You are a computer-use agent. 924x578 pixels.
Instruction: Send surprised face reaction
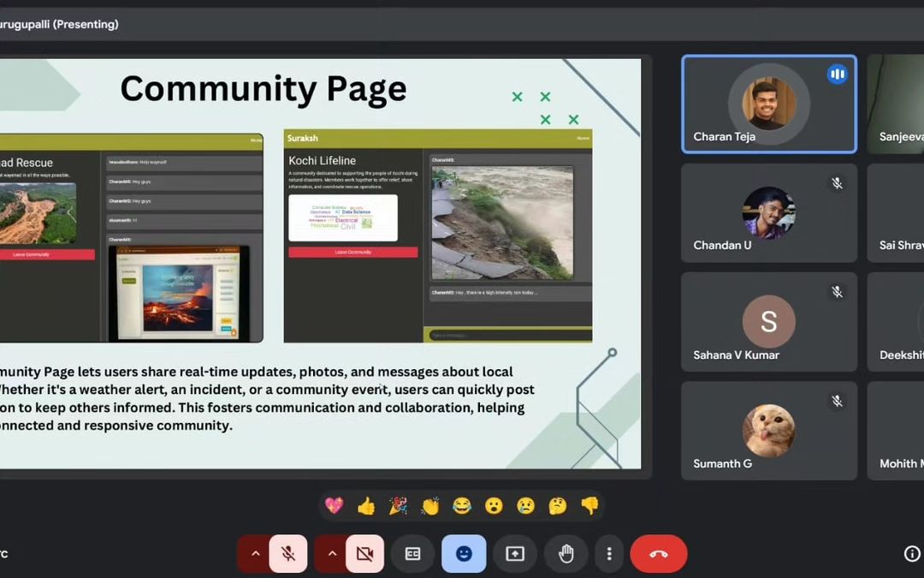tap(494, 506)
